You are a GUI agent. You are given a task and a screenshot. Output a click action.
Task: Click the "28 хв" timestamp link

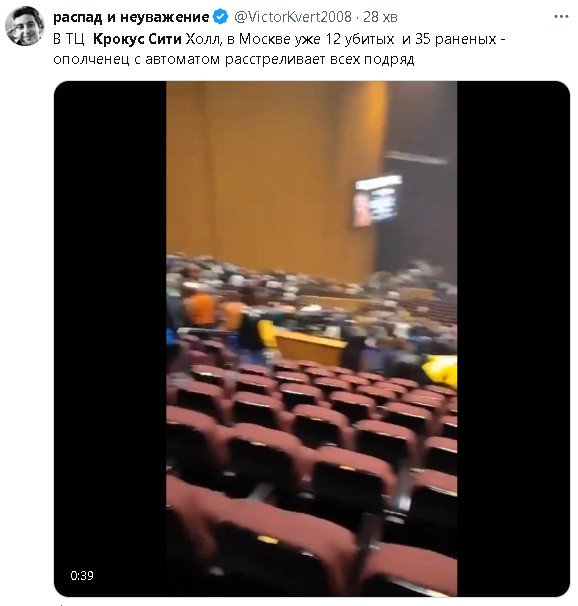click(x=380, y=17)
